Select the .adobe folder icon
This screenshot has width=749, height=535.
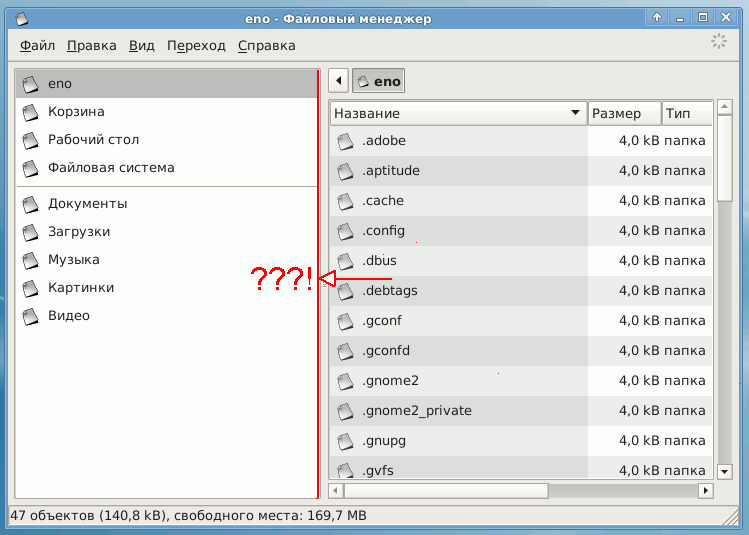tap(345, 142)
